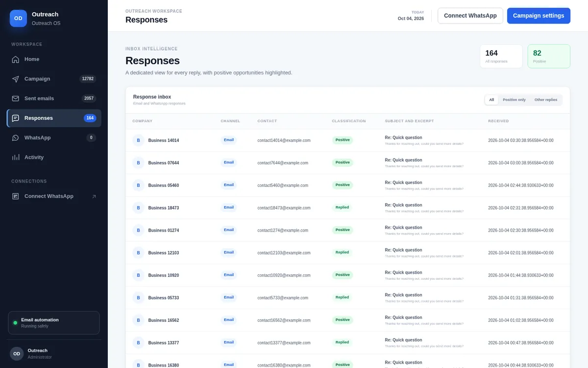
Task: Click the B avatar for Business 18473
Action: (138, 208)
